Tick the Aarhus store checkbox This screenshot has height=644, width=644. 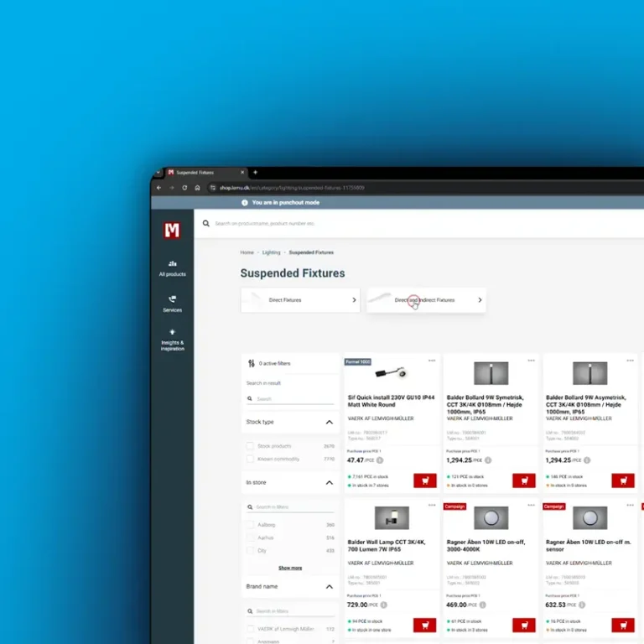pos(250,538)
